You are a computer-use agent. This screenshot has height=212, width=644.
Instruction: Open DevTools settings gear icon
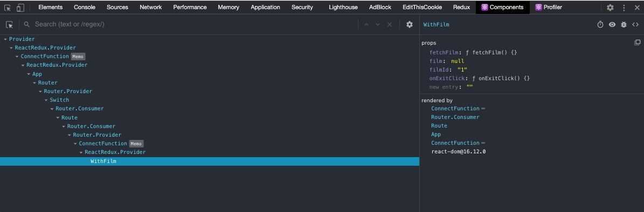[x=611, y=8]
